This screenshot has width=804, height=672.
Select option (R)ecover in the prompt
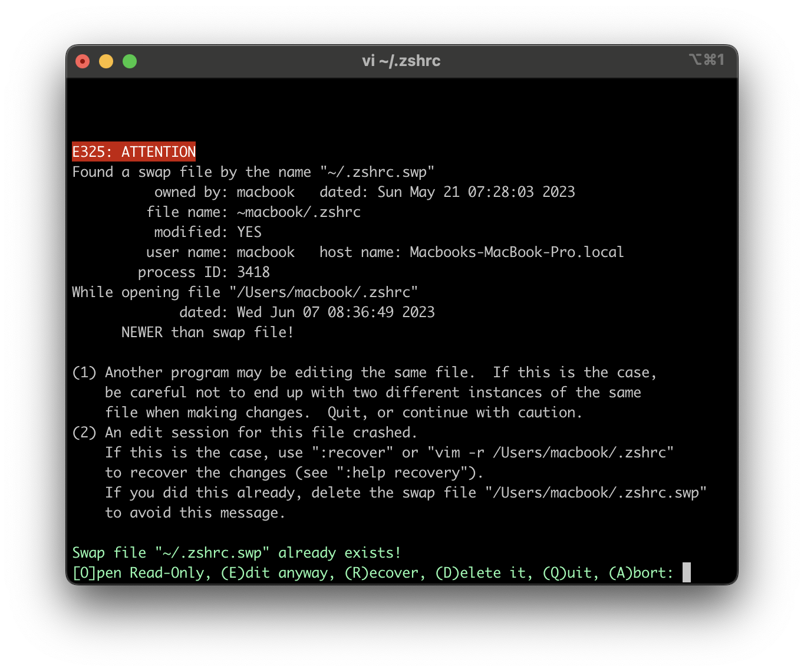pos(383,572)
